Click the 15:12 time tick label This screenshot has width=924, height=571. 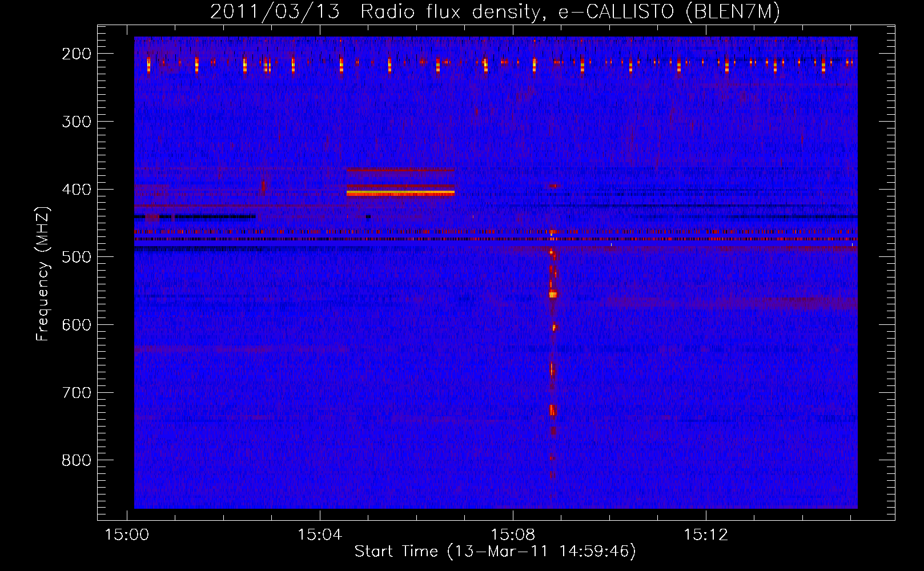point(706,535)
